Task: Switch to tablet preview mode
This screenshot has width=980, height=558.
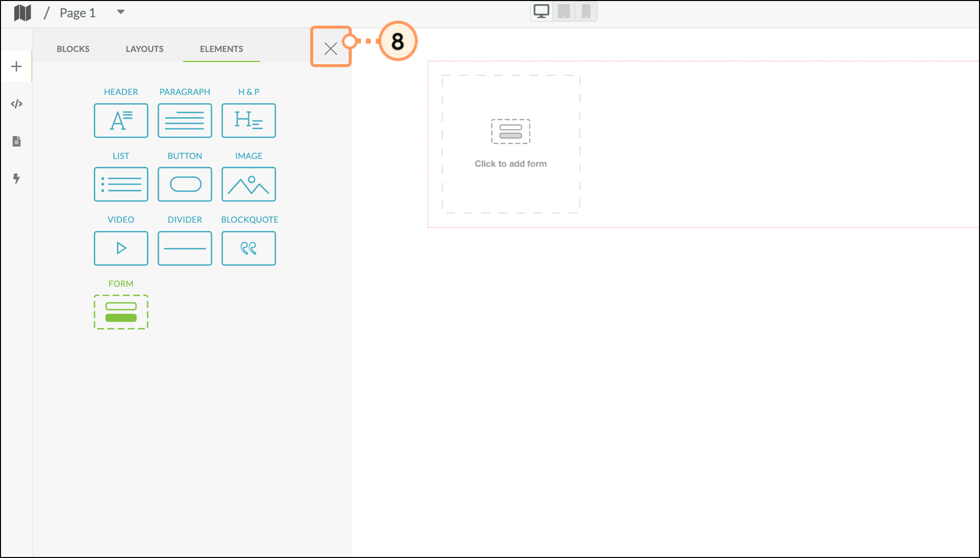Action: coord(564,11)
